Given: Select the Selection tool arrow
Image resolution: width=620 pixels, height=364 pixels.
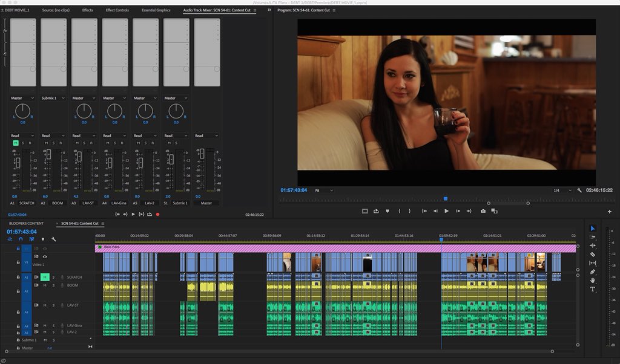Looking at the screenshot, I should click(x=592, y=228).
